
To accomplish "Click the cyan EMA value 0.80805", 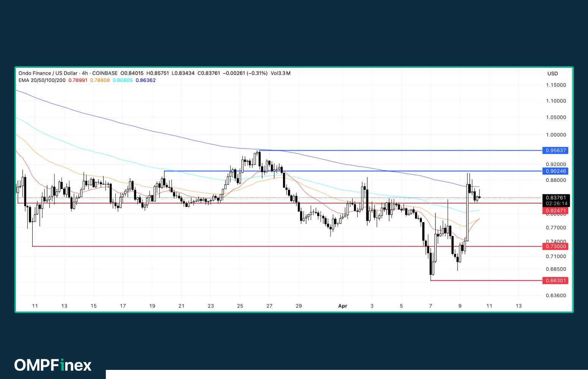I will click(123, 80).
